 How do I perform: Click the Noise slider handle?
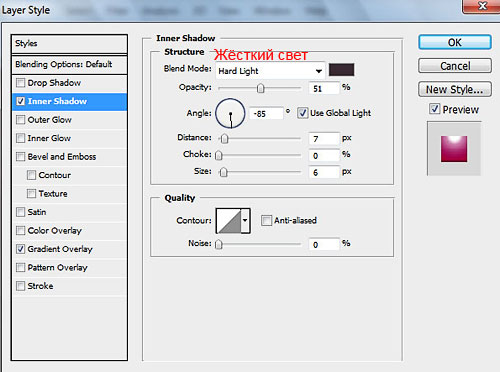(x=219, y=244)
